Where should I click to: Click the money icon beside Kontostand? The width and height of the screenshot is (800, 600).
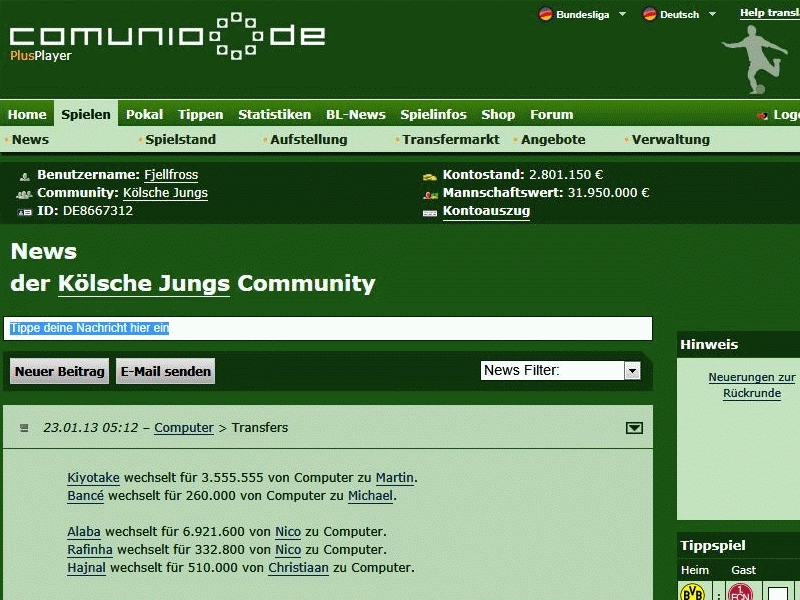click(x=430, y=177)
